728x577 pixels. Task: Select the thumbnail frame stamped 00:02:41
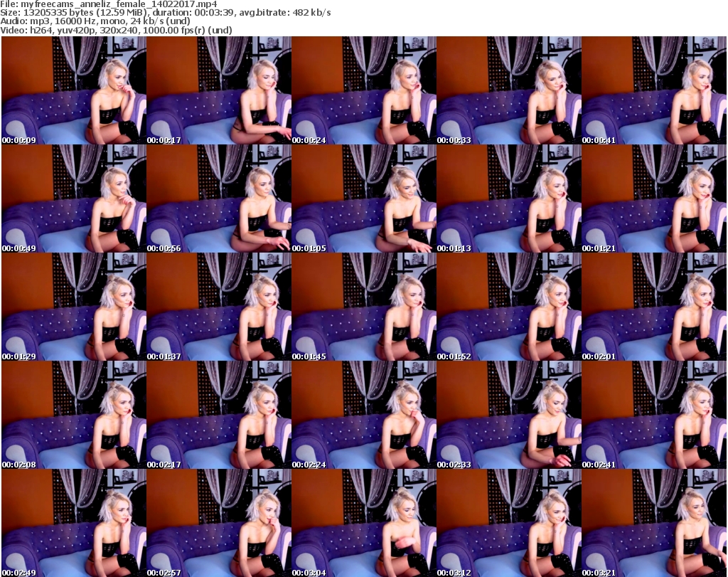pyautogui.click(x=654, y=415)
